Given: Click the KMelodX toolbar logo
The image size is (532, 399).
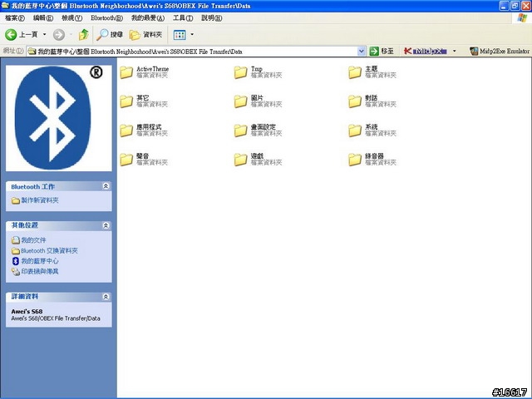Looking at the screenshot, I should click(x=426, y=52).
